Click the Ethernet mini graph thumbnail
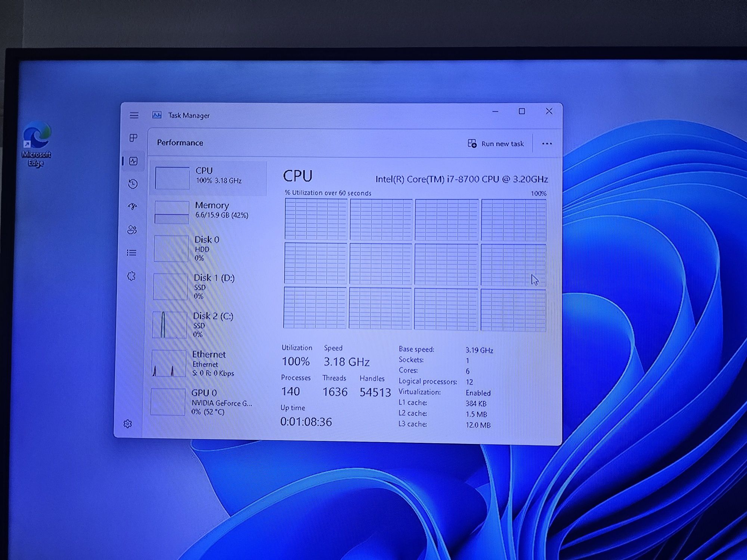 pos(169,363)
